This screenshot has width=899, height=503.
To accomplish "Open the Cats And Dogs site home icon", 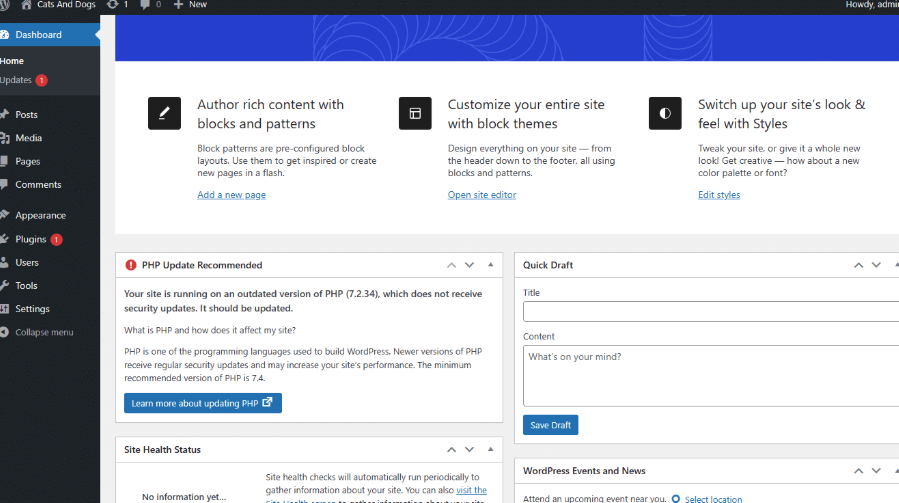I will [26, 5].
